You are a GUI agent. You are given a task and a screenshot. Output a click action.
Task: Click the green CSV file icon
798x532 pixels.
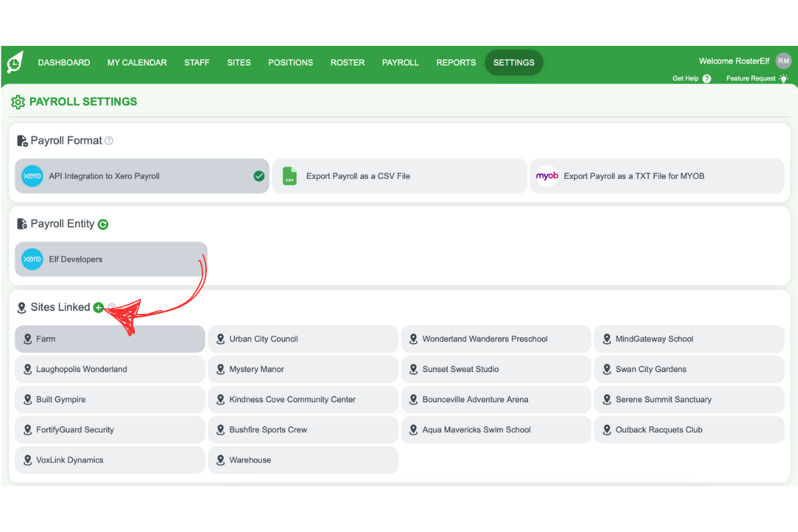pos(289,176)
